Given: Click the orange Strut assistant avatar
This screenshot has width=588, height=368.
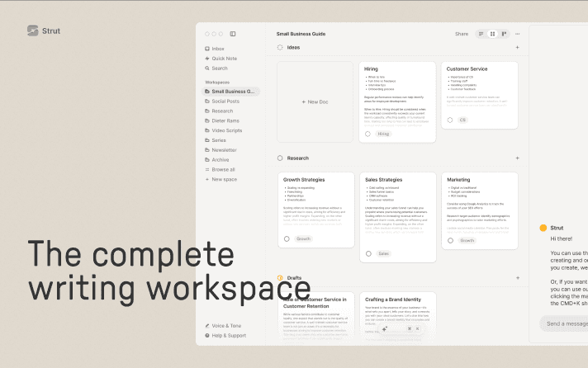Looking at the screenshot, I should 543,228.
